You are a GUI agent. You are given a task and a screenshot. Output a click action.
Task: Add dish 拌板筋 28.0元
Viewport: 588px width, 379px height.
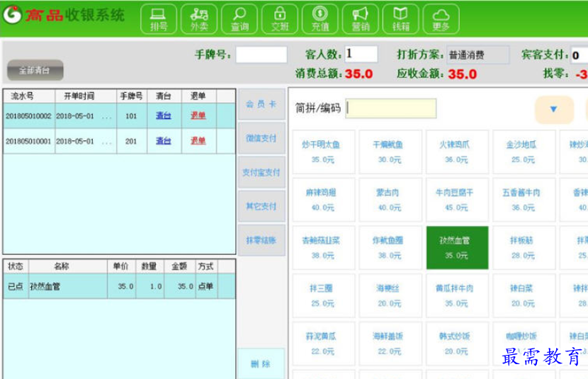[x=524, y=247]
